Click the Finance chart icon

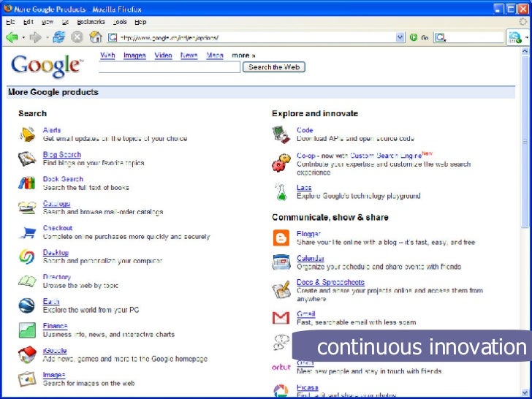(27, 330)
